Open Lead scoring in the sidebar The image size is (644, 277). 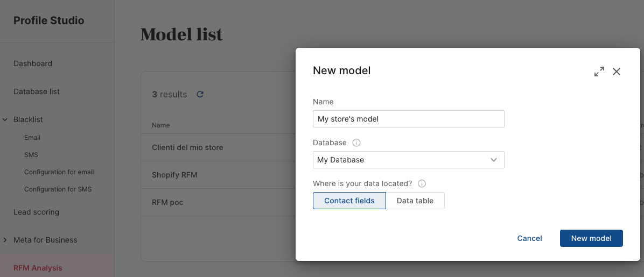(x=36, y=212)
